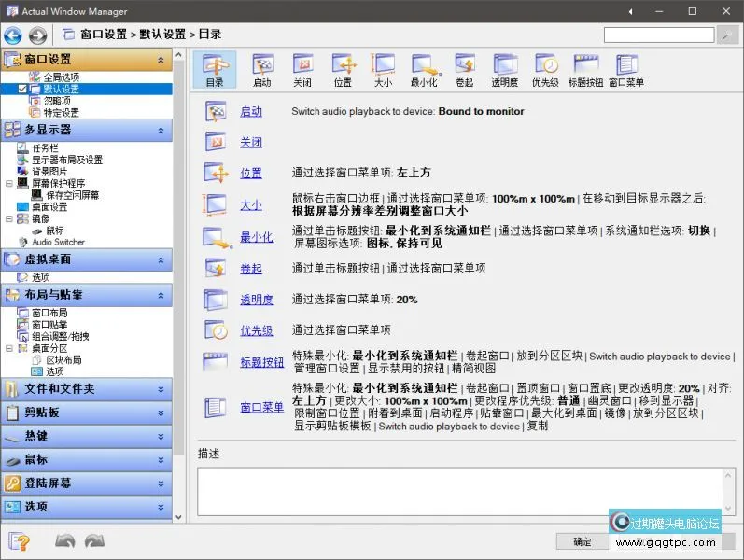Expand the 文件和文件夹 sidebar section
This screenshot has width=744, height=560.
coord(161,389)
